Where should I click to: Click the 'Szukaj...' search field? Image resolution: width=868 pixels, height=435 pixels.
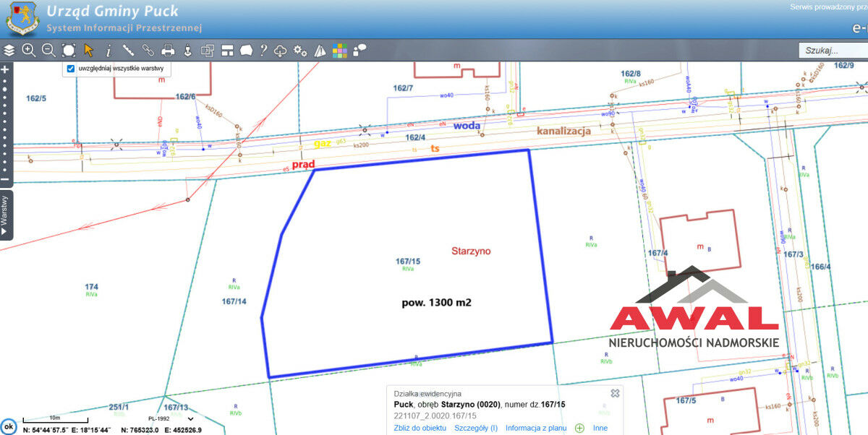832,51
